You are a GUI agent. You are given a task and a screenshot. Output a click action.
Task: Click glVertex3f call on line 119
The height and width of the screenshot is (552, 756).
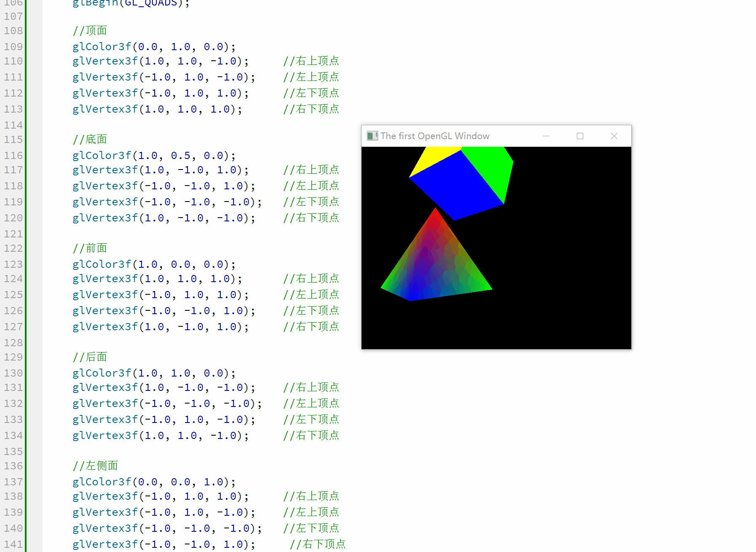point(167,202)
